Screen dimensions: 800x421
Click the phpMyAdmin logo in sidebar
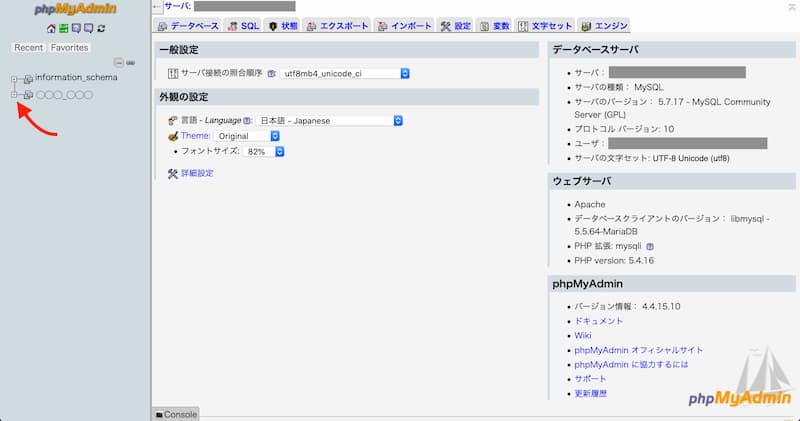[x=76, y=9]
